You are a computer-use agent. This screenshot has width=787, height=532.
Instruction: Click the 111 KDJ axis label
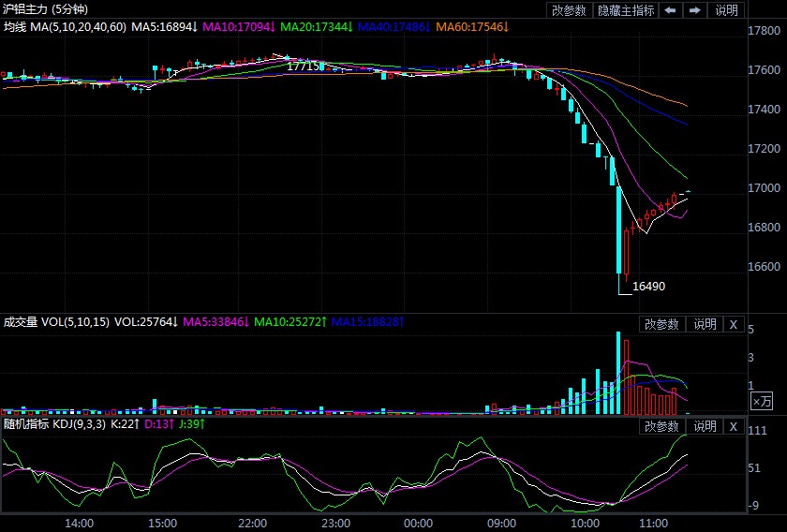pos(757,431)
